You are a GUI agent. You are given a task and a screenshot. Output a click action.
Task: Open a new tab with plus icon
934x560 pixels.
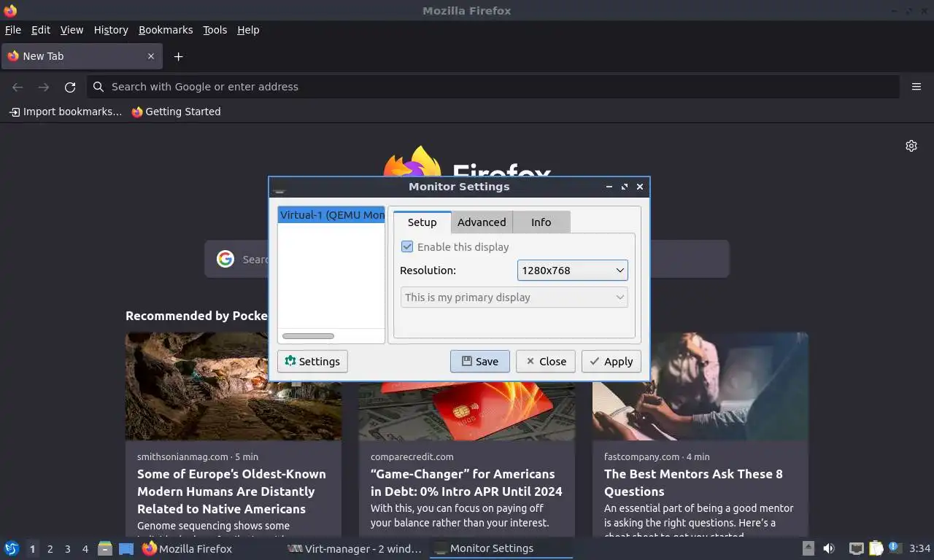178,56
